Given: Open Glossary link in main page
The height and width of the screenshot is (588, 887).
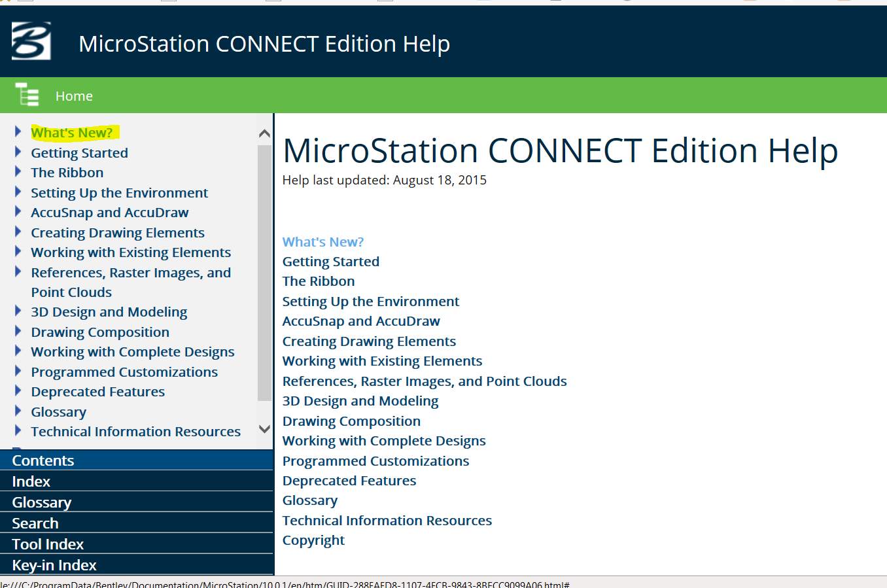Looking at the screenshot, I should click(x=310, y=500).
